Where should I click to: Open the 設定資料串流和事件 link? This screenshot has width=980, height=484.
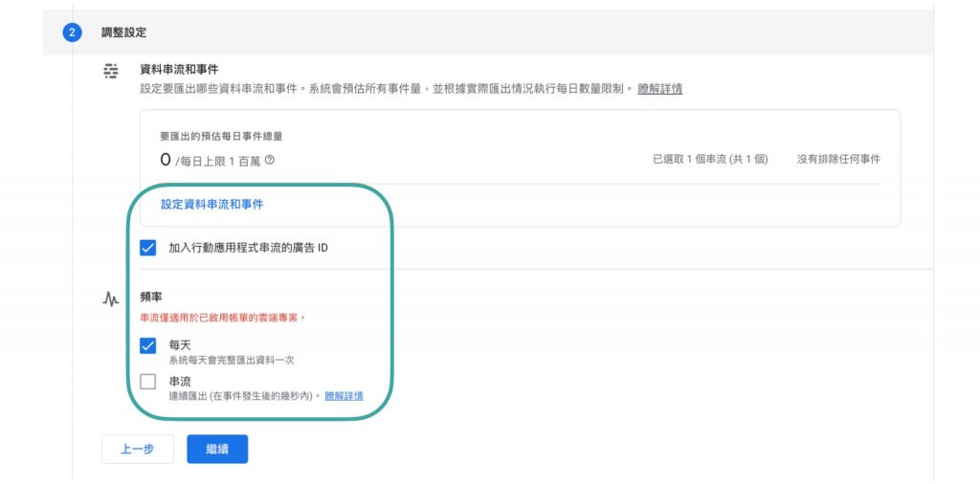click(x=212, y=204)
